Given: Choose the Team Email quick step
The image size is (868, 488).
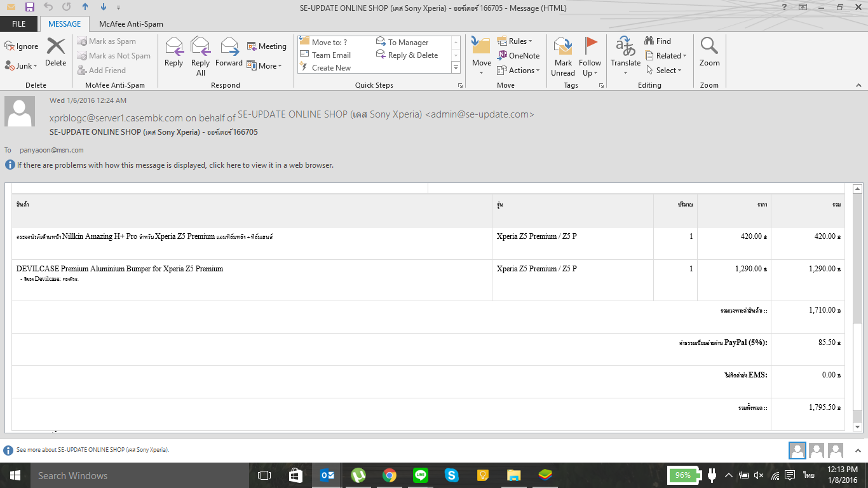Looking at the screenshot, I should pos(325,55).
